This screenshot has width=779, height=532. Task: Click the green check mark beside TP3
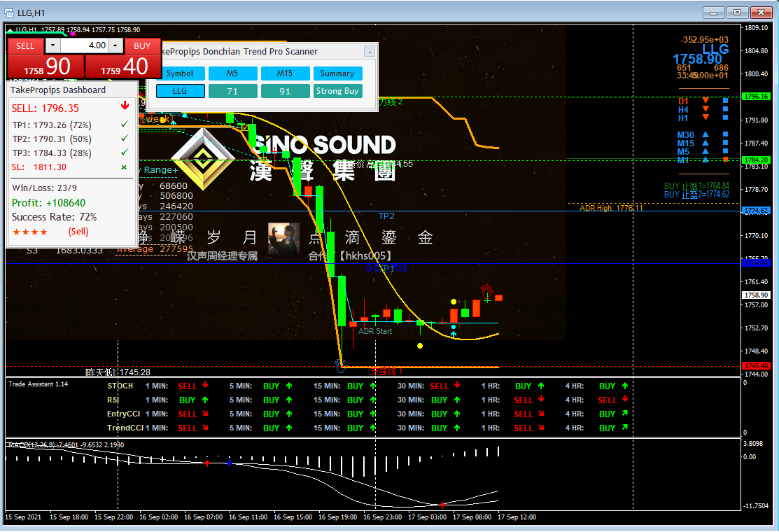click(x=124, y=152)
